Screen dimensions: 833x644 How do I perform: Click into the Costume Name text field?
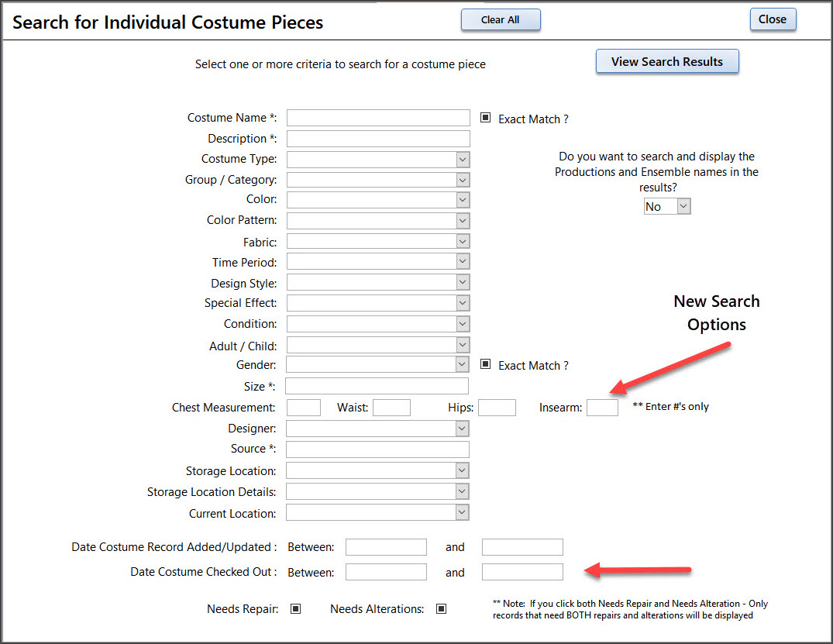pos(378,118)
